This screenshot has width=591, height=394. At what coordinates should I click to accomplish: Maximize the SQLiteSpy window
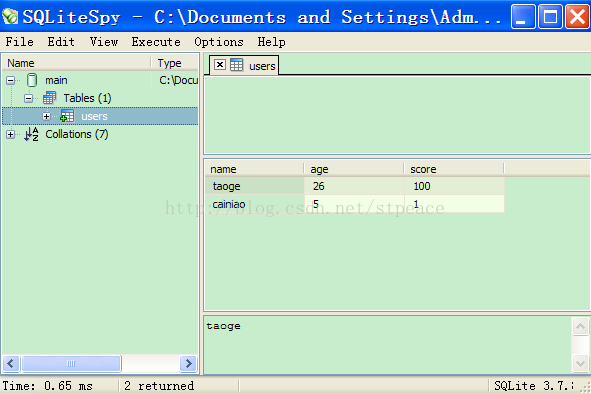tap(550, 17)
